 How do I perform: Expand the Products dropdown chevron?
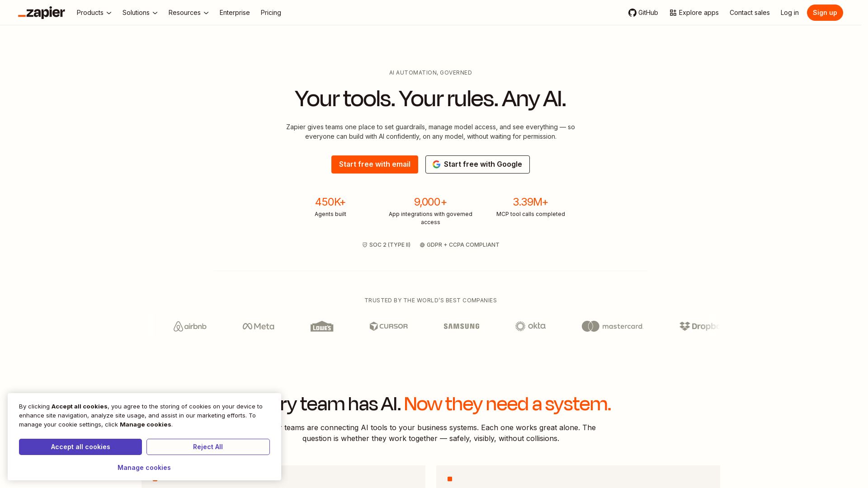click(x=109, y=13)
